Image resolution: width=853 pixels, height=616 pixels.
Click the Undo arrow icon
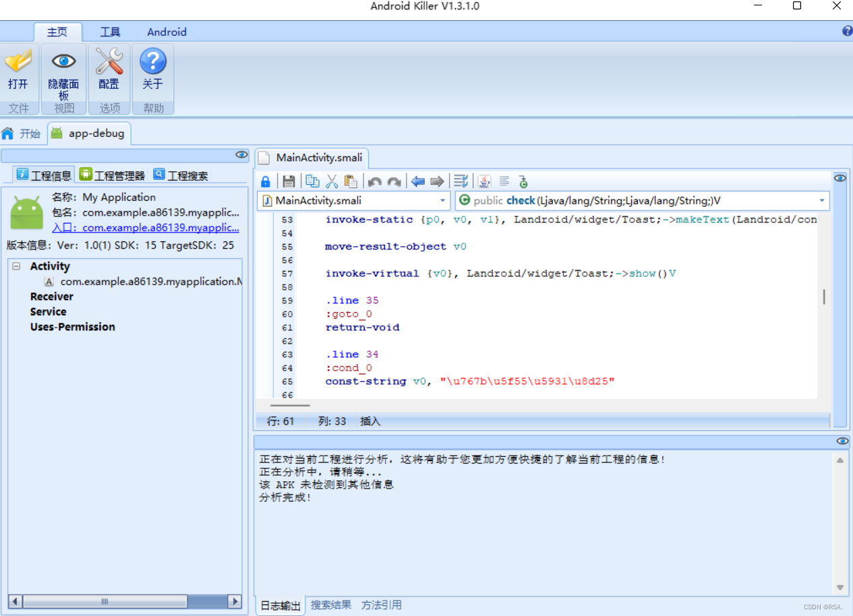coord(375,181)
